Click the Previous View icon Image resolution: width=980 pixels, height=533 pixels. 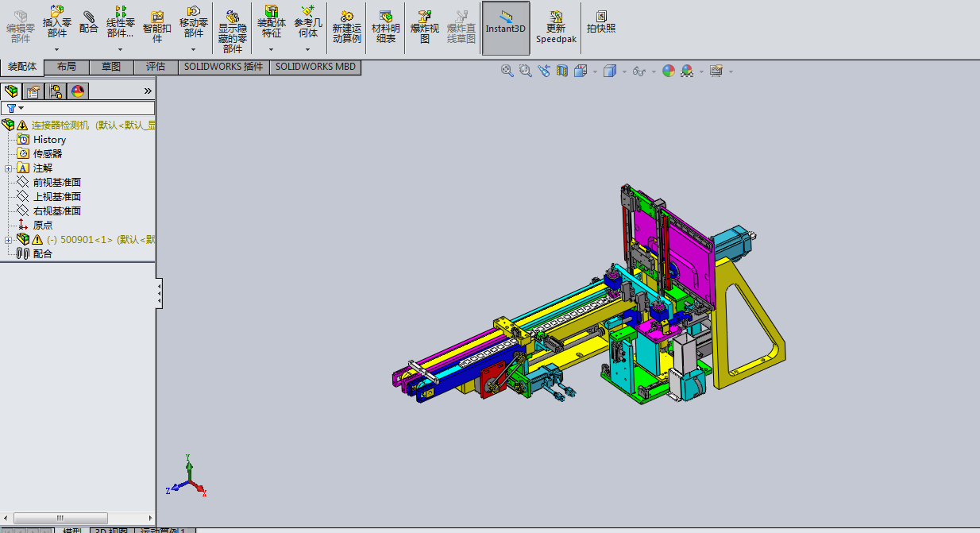pyautogui.click(x=544, y=71)
